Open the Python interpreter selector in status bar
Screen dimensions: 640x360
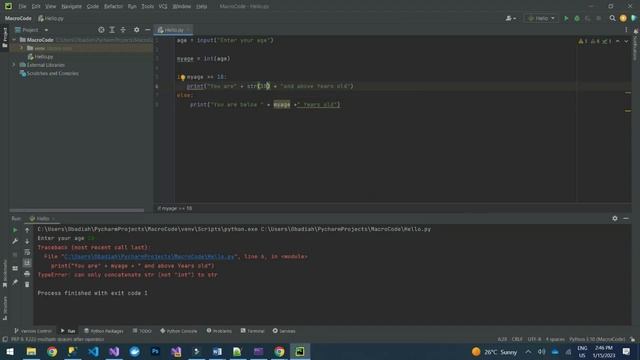(597, 339)
